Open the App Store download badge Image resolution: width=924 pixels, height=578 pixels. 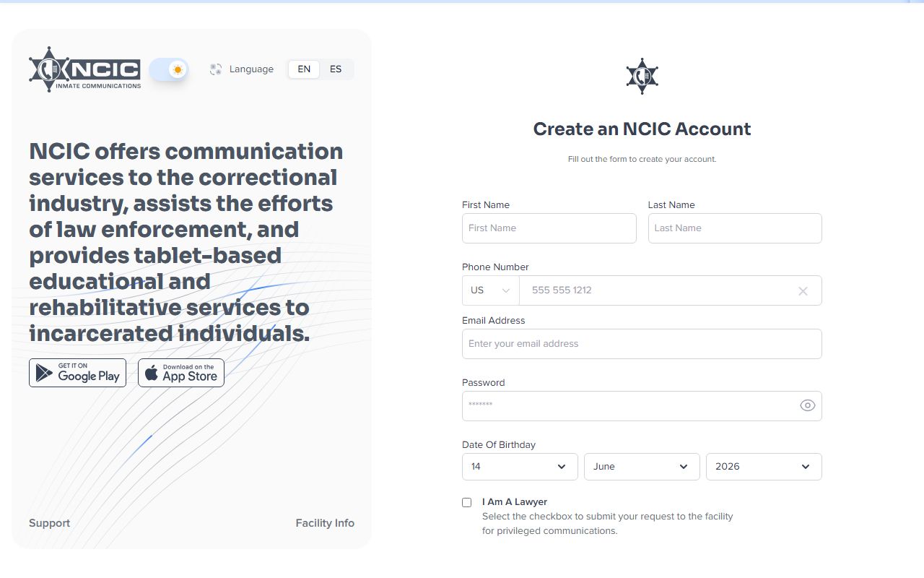pyautogui.click(x=181, y=373)
